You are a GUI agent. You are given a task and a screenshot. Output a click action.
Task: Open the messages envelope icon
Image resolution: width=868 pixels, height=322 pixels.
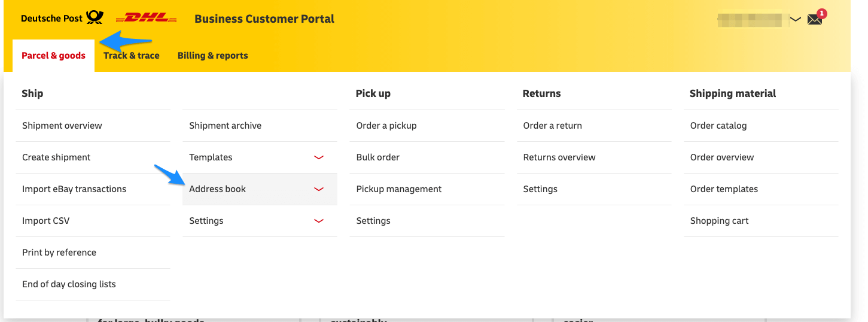tap(815, 19)
